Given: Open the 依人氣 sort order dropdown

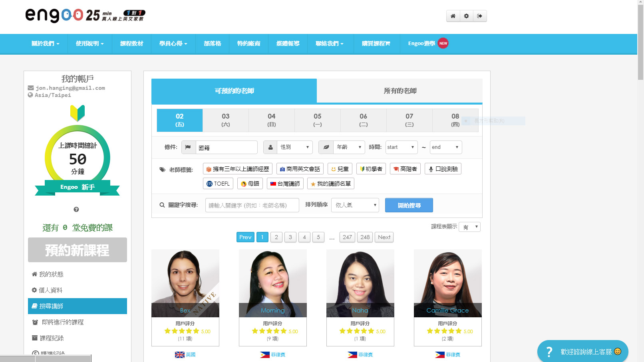Looking at the screenshot, I should (x=355, y=205).
